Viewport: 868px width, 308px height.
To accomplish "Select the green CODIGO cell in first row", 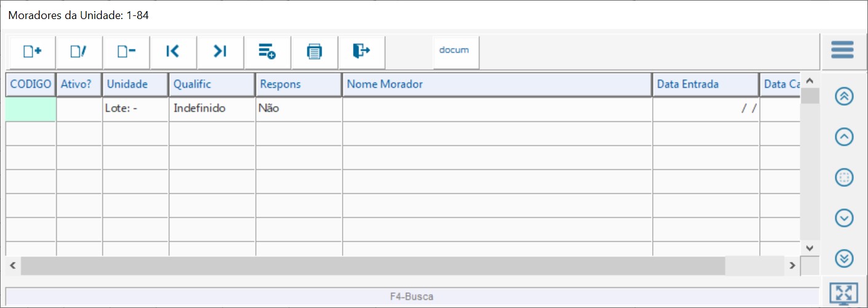I will coord(31,109).
